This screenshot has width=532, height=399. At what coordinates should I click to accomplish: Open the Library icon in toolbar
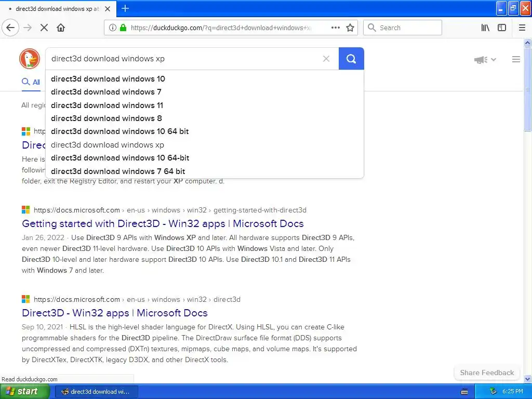pyautogui.click(x=485, y=28)
